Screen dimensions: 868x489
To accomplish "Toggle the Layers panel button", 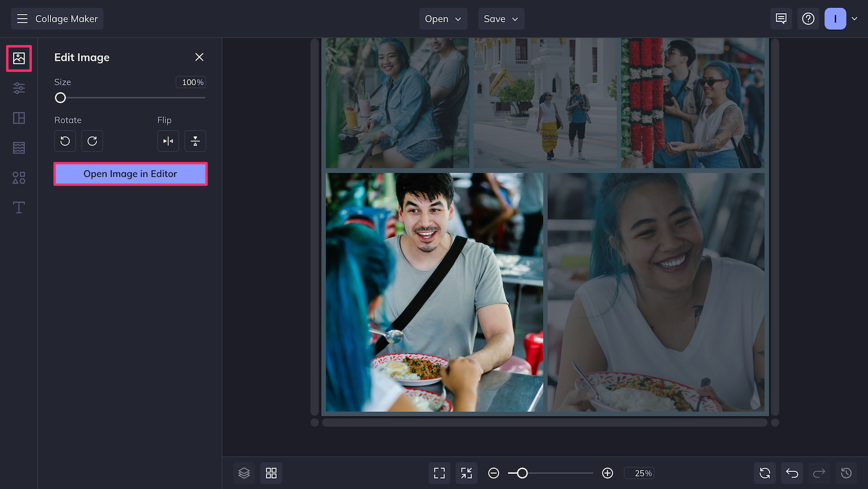I will [x=244, y=473].
